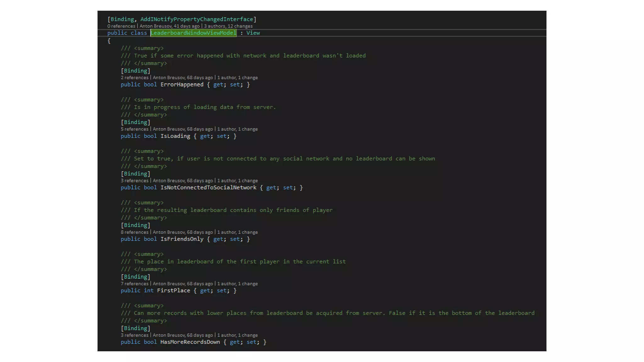
Task: Open the '7 references' link above FirstPlace
Action: [135, 284]
